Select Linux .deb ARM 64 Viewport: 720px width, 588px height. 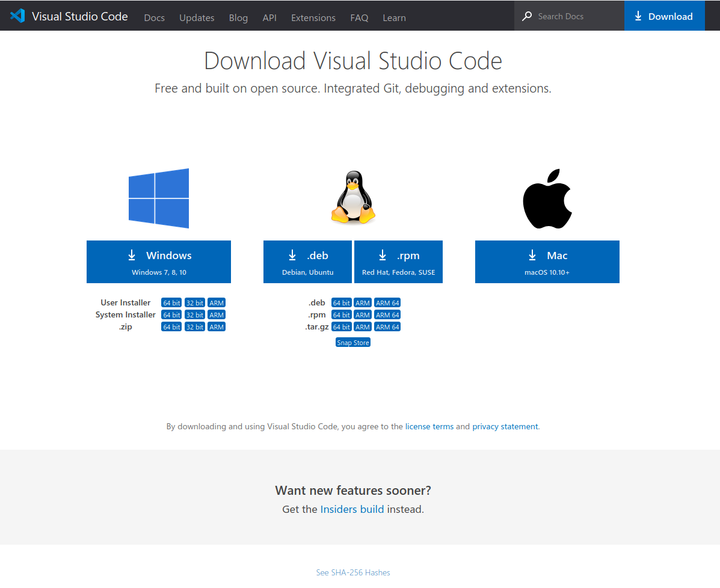[x=387, y=303]
